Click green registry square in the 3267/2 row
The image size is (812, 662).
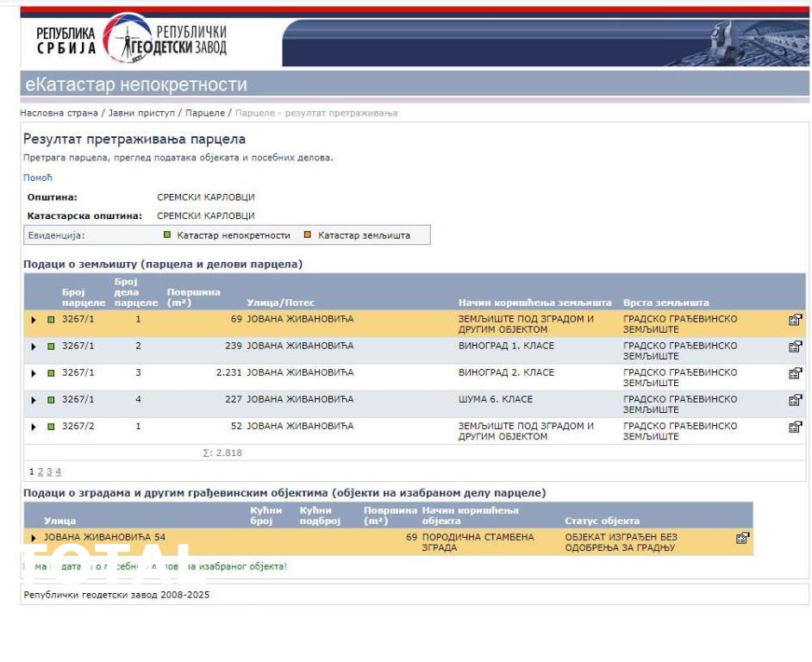point(51,427)
